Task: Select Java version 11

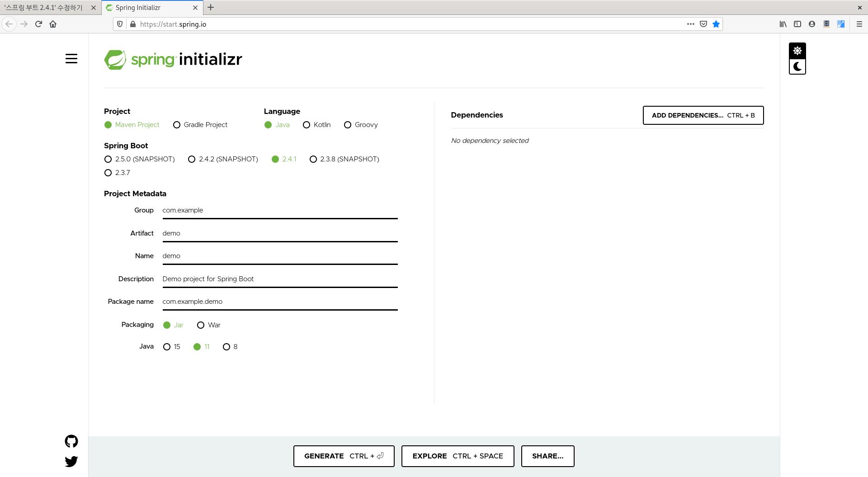Action: click(x=201, y=347)
